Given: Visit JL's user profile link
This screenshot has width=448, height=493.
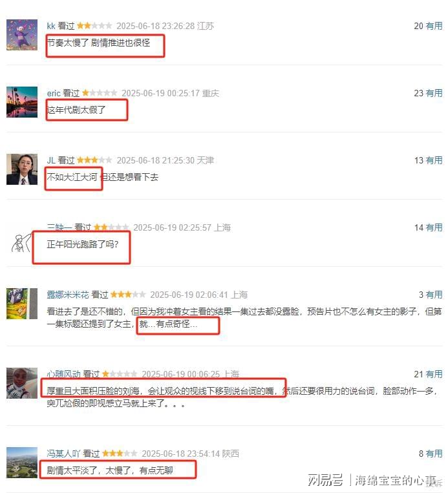Looking at the screenshot, I should [51, 160].
